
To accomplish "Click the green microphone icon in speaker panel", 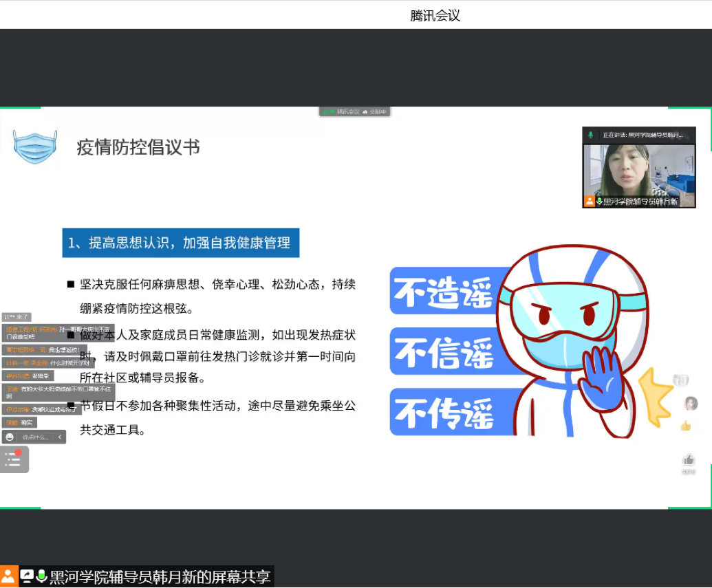I will click(x=590, y=135).
